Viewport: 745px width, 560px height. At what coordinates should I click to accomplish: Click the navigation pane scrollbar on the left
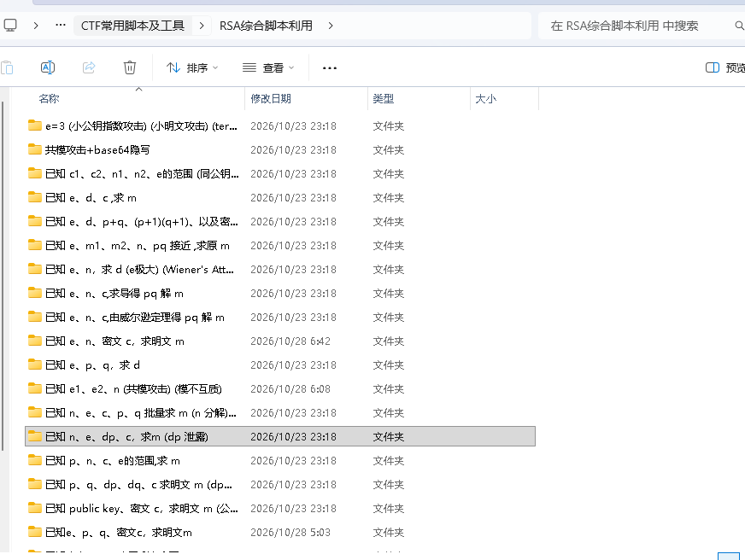[x=3, y=277]
